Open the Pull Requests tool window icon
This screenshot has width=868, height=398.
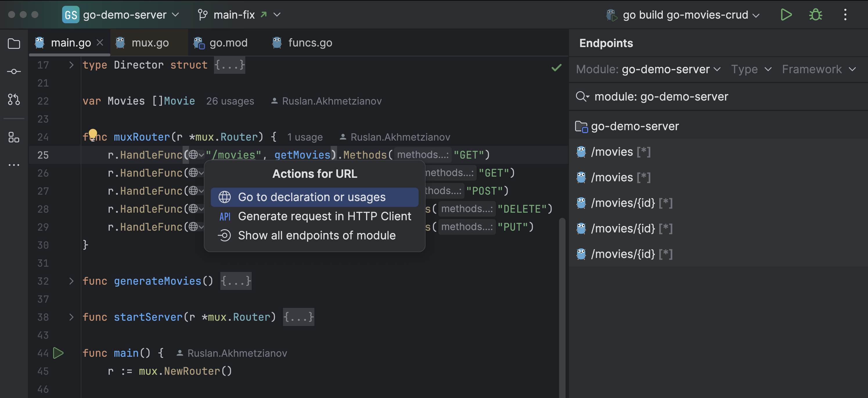[x=14, y=99]
